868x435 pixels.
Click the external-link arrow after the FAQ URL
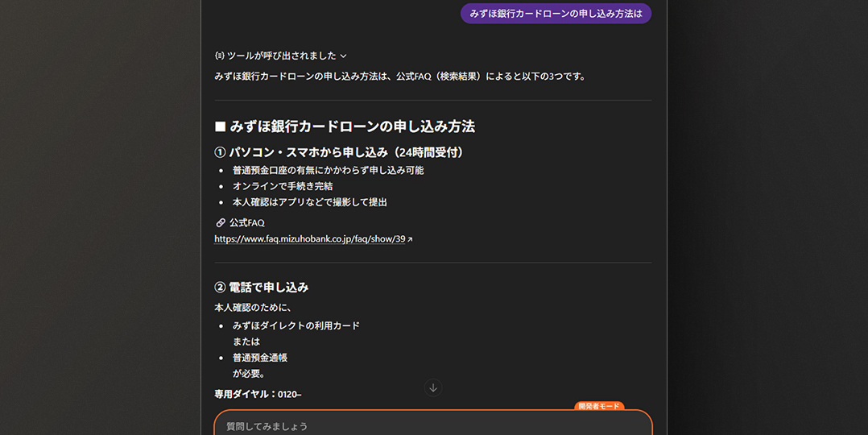point(410,239)
